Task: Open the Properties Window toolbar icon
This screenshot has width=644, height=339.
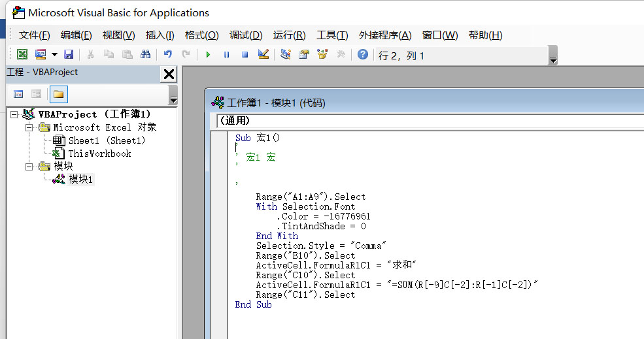Action: point(304,54)
